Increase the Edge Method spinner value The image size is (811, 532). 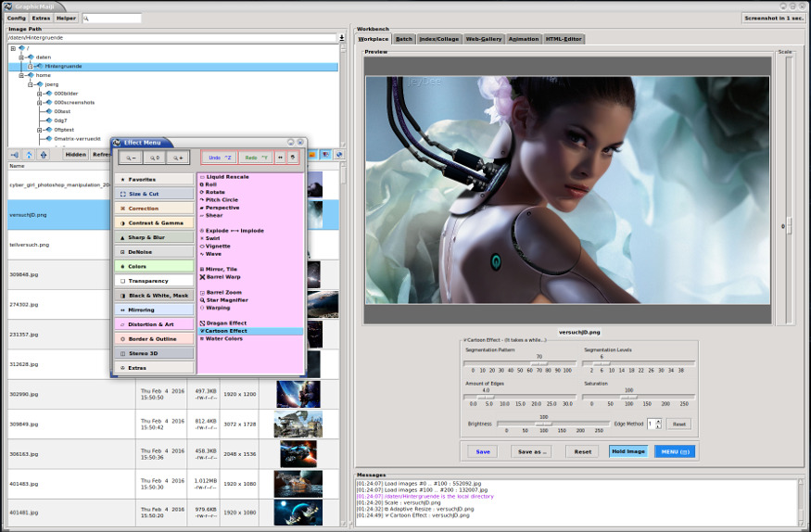(x=658, y=422)
